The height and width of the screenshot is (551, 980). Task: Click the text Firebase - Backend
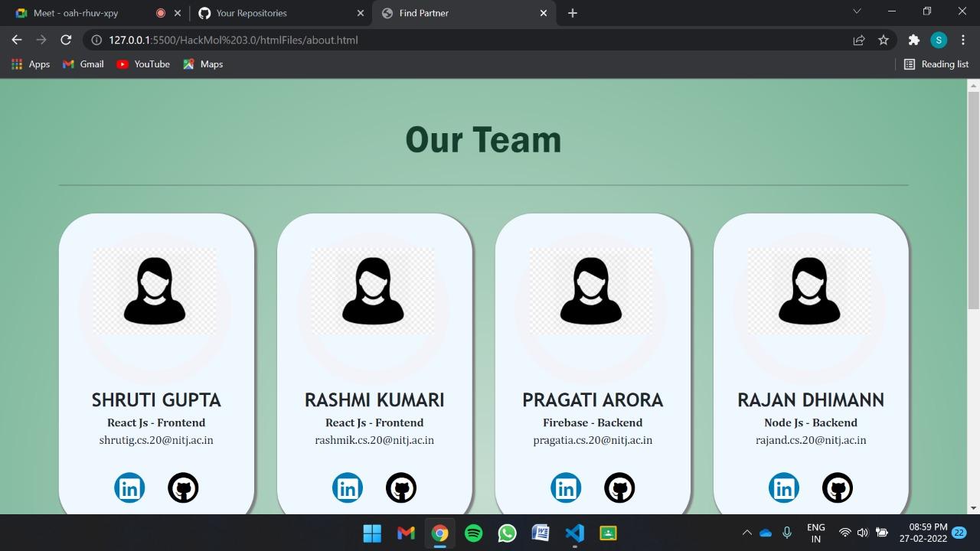[x=593, y=422]
